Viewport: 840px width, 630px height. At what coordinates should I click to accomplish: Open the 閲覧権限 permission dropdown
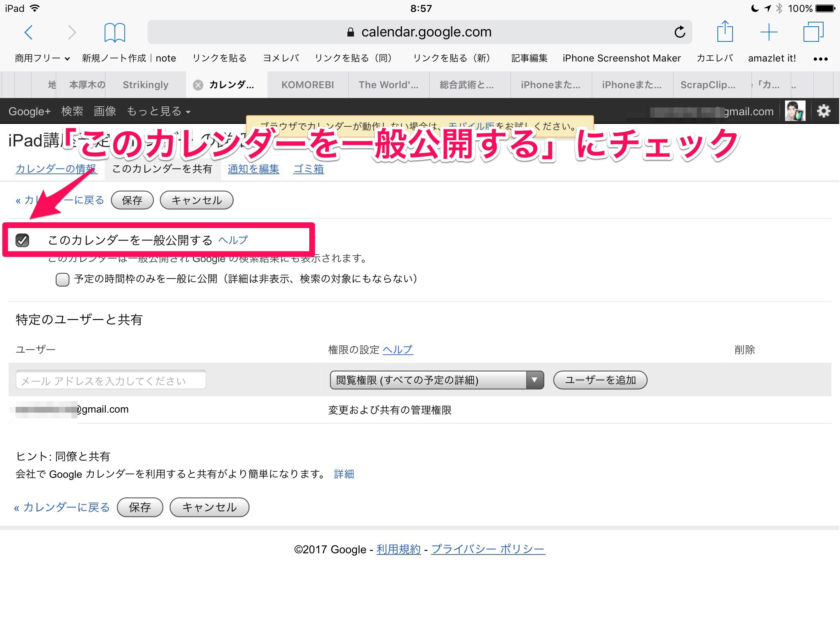coord(436,380)
